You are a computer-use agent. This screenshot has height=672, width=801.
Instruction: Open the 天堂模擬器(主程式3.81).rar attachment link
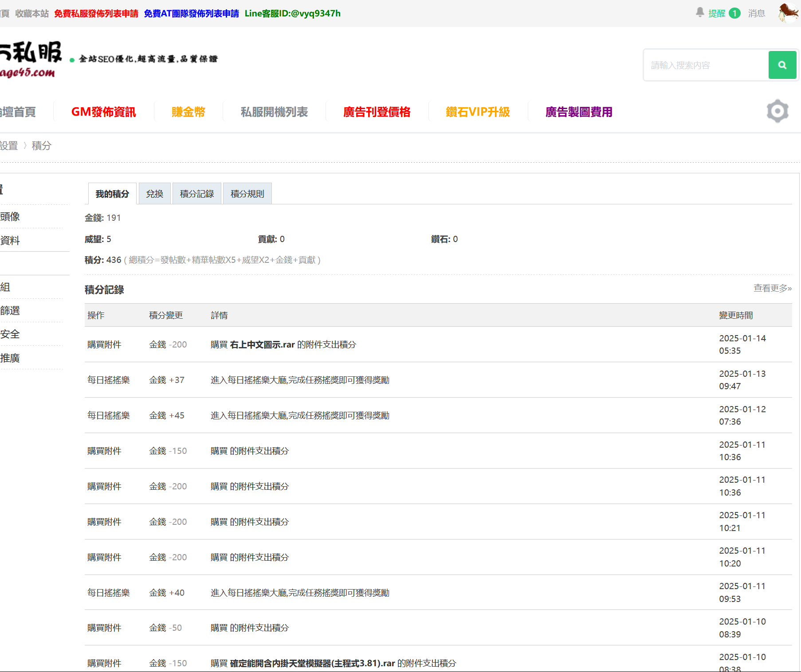tap(313, 663)
